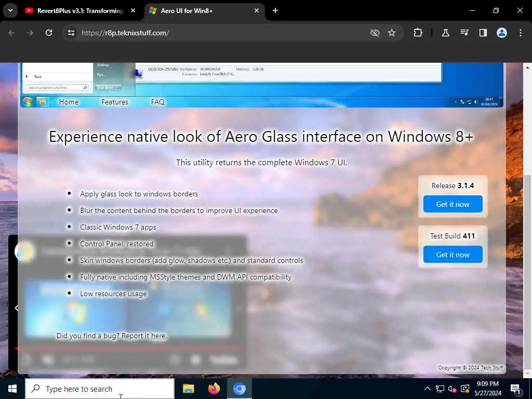The height and width of the screenshot is (399, 532).
Task: Click the Start orb in banner image
Action: coord(28,102)
